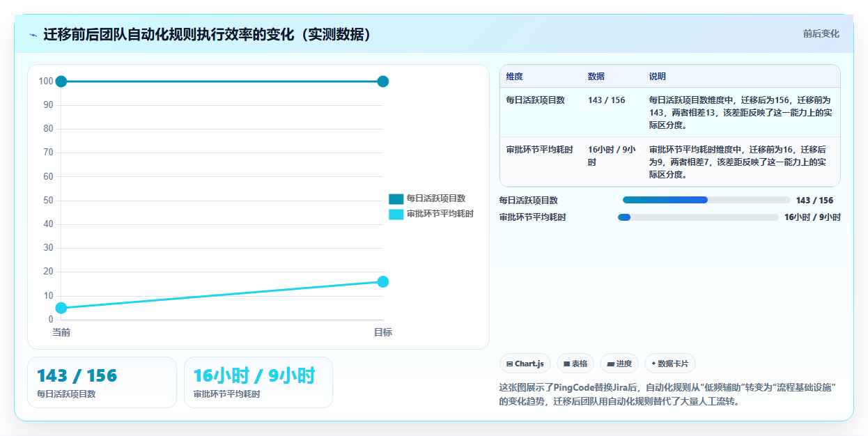
Task: Open the 143 / 156 stat card
Action: coord(102,382)
